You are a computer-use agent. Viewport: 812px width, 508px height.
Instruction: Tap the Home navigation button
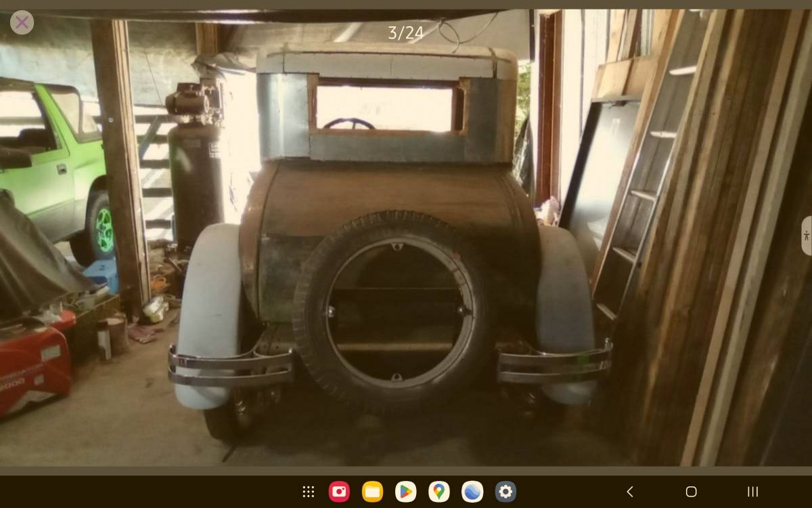pos(691,492)
